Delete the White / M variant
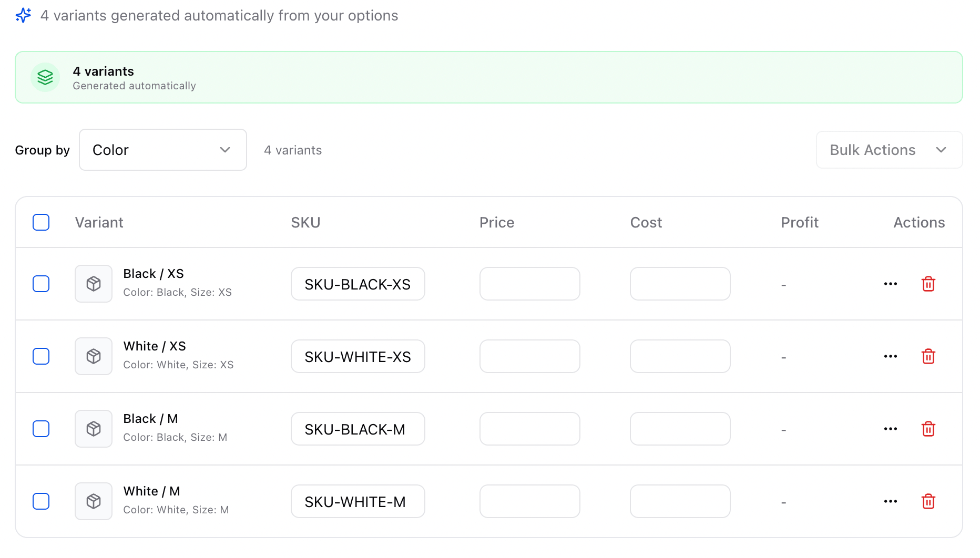The image size is (980, 558). point(928,501)
